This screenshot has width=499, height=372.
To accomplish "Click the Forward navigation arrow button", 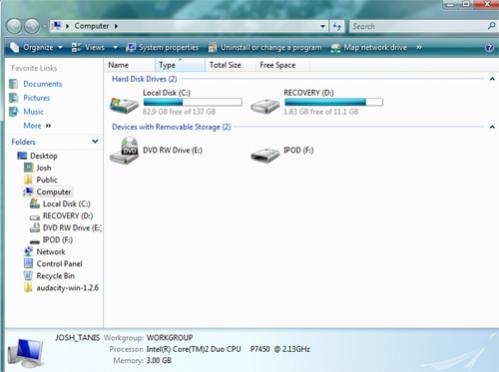I will pyautogui.click(x=32, y=26).
